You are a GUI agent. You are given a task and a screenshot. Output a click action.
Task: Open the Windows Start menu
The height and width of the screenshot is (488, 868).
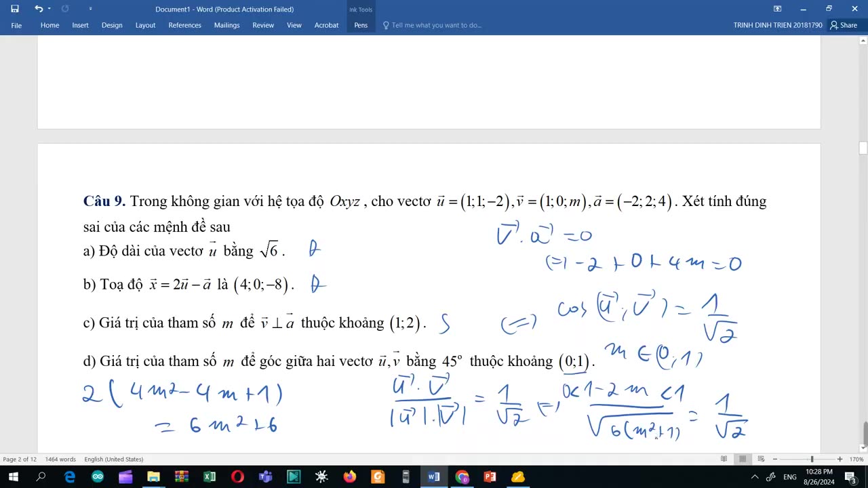coord(13,477)
